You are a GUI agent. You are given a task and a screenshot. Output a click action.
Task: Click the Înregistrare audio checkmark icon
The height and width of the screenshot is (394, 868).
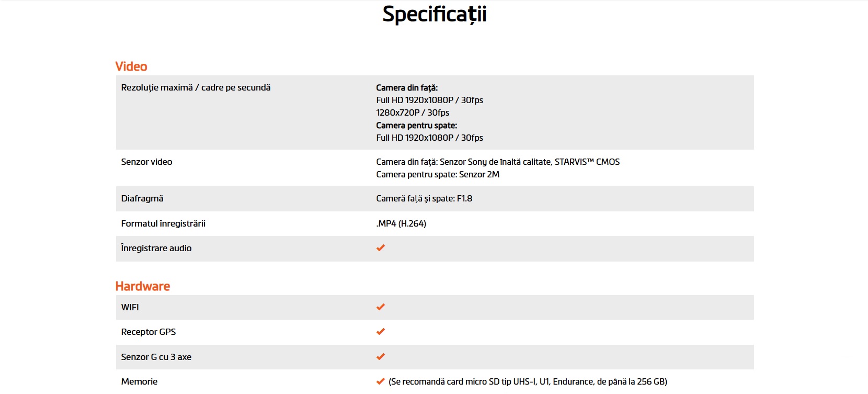coord(381,248)
